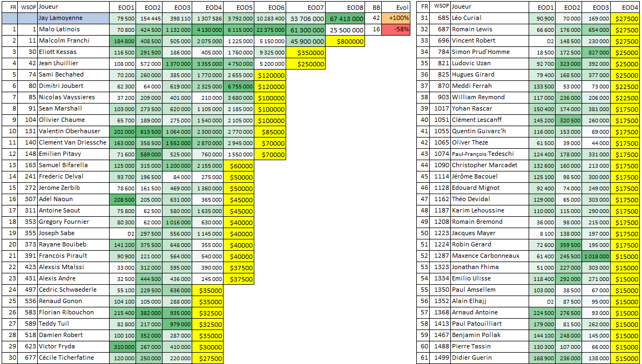Click Emilien Pitavy's 589 000 cell

pyautogui.click(x=149, y=154)
